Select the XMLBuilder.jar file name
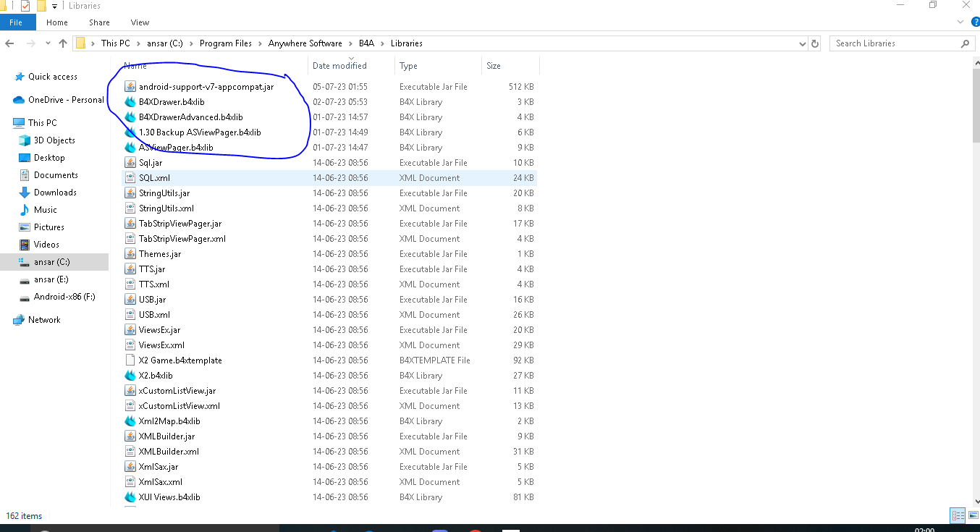 (x=166, y=436)
